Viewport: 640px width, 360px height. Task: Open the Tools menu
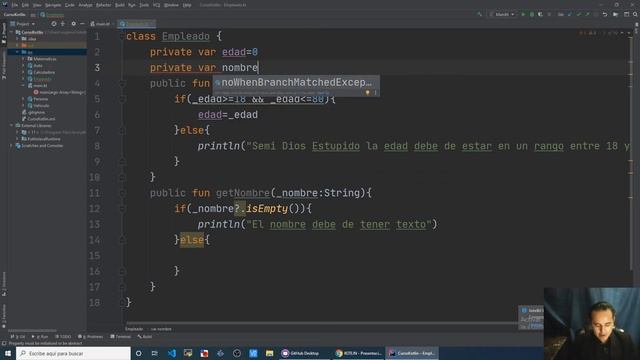144,5
